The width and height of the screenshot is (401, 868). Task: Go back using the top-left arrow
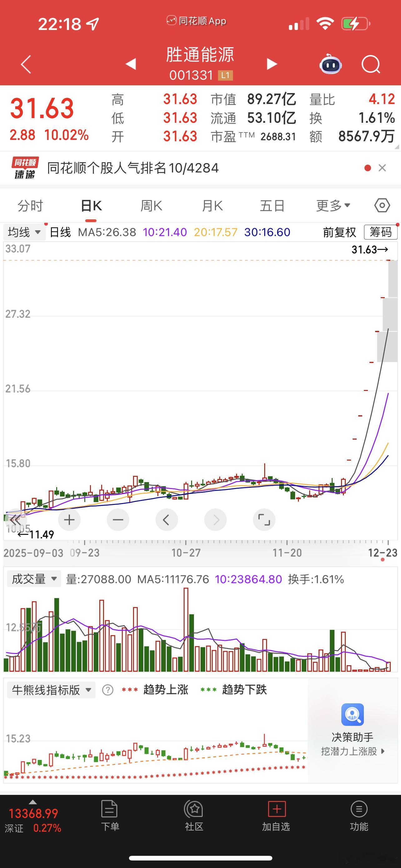click(x=26, y=64)
